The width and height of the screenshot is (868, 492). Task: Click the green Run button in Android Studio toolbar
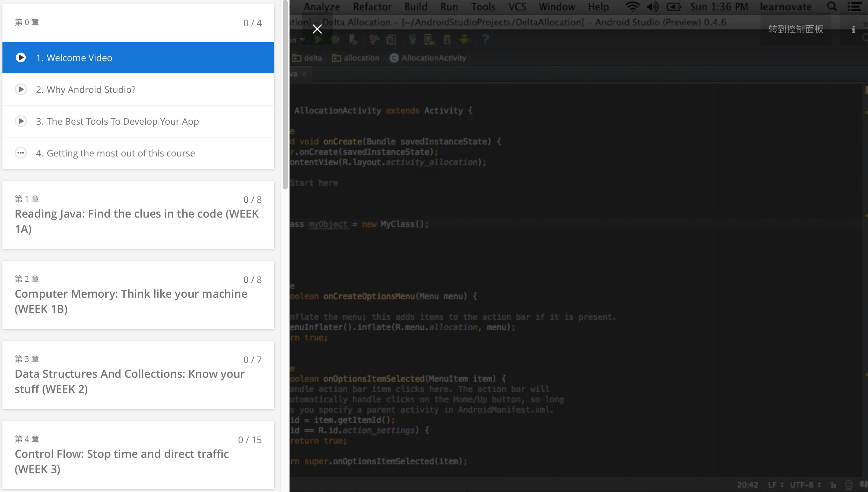[x=318, y=39]
